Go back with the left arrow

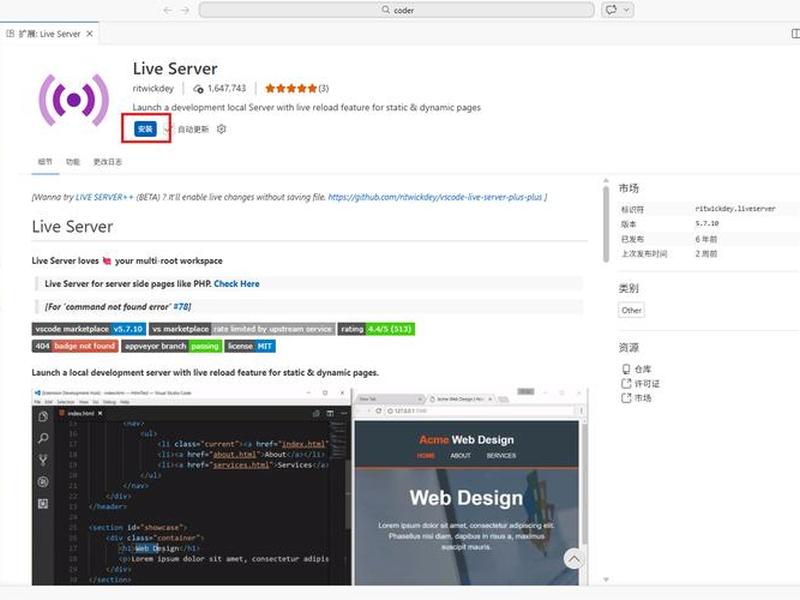point(167,10)
